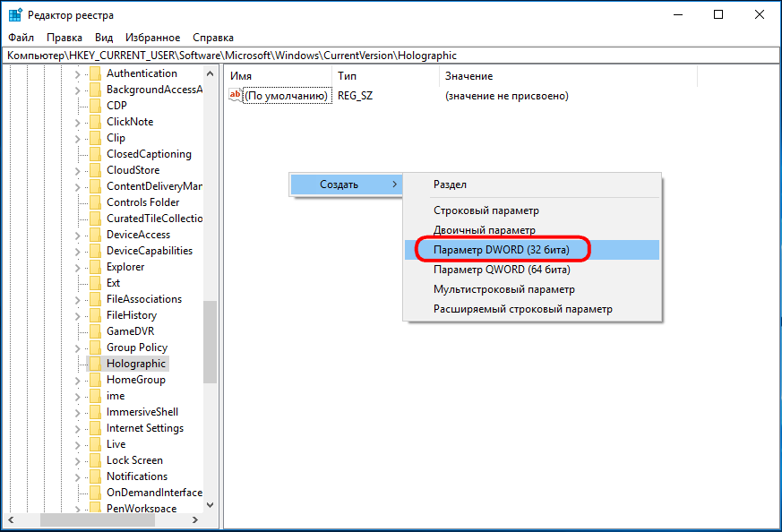The image size is (782, 532).
Task: Select the (По умолчанию) value row
Action: (x=398, y=96)
